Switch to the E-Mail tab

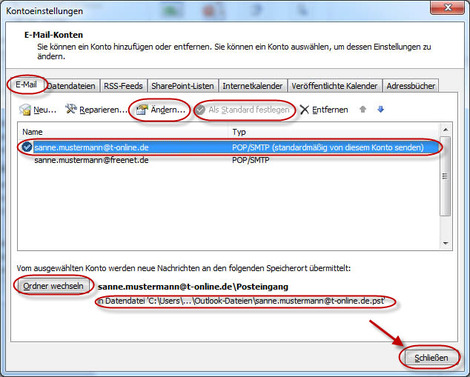pyautogui.click(x=26, y=84)
